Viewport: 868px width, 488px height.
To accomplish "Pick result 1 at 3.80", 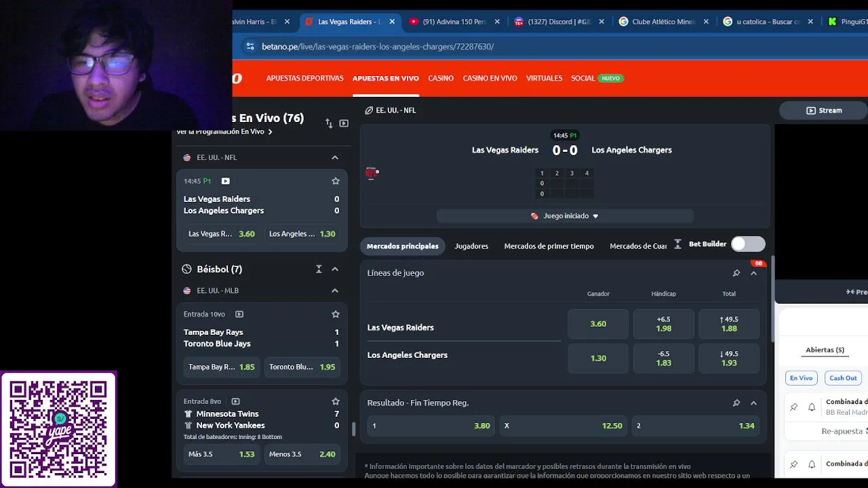I will pos(431,426).
